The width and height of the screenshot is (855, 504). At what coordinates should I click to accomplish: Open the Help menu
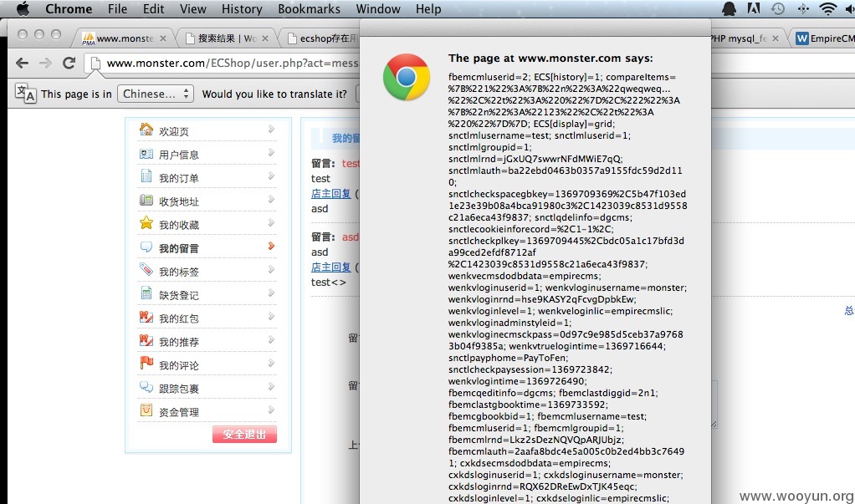coord(428,9)
